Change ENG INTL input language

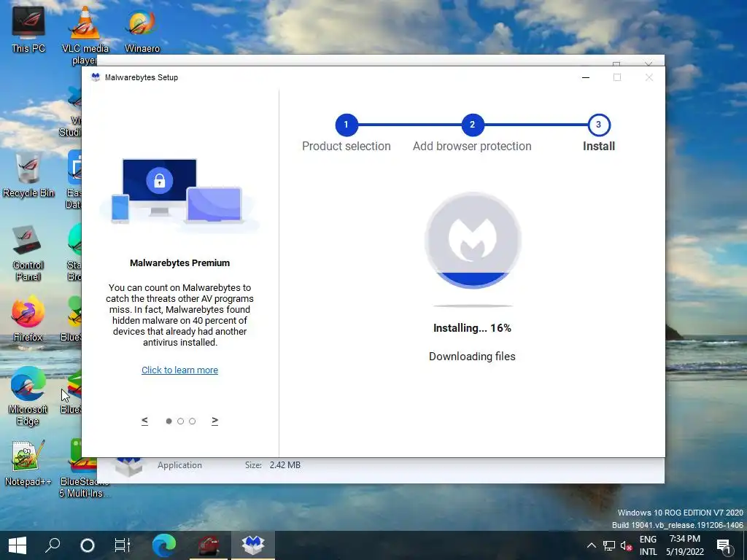tap(648, 545)
